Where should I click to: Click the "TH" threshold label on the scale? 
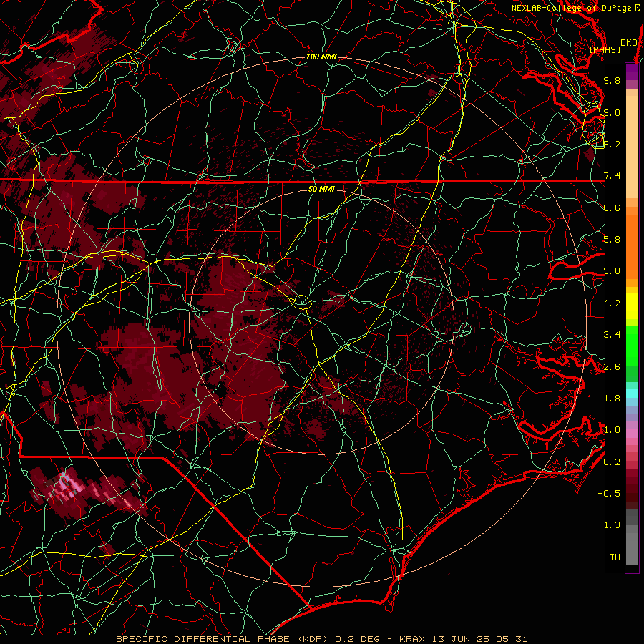(615, 557)
